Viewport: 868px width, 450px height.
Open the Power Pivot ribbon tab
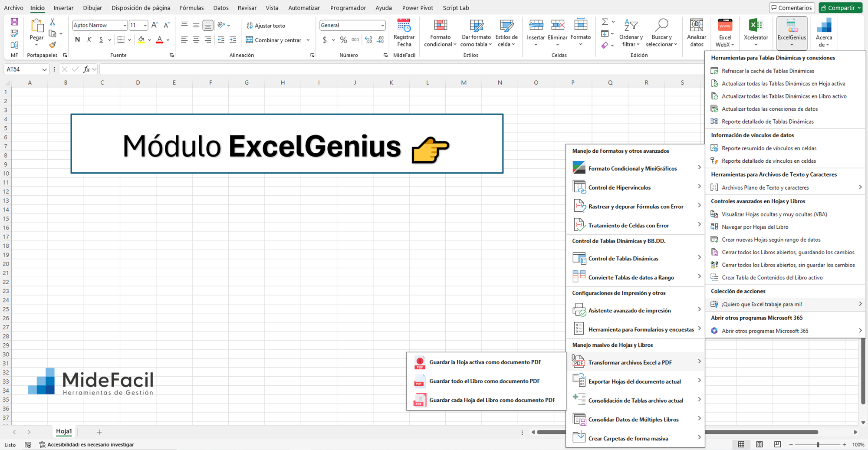(x=418, y=8)
